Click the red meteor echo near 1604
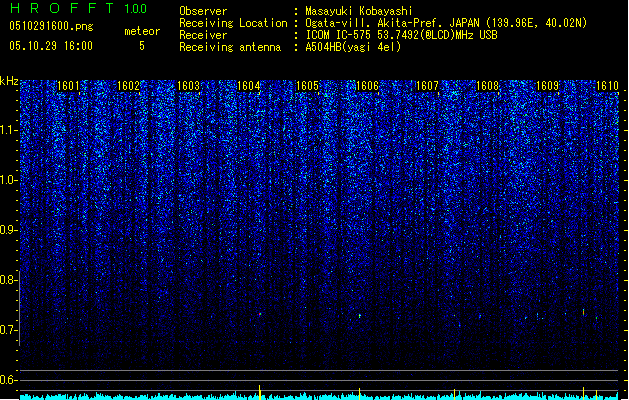This screenshot has height=400, width=629. point(260,314)
